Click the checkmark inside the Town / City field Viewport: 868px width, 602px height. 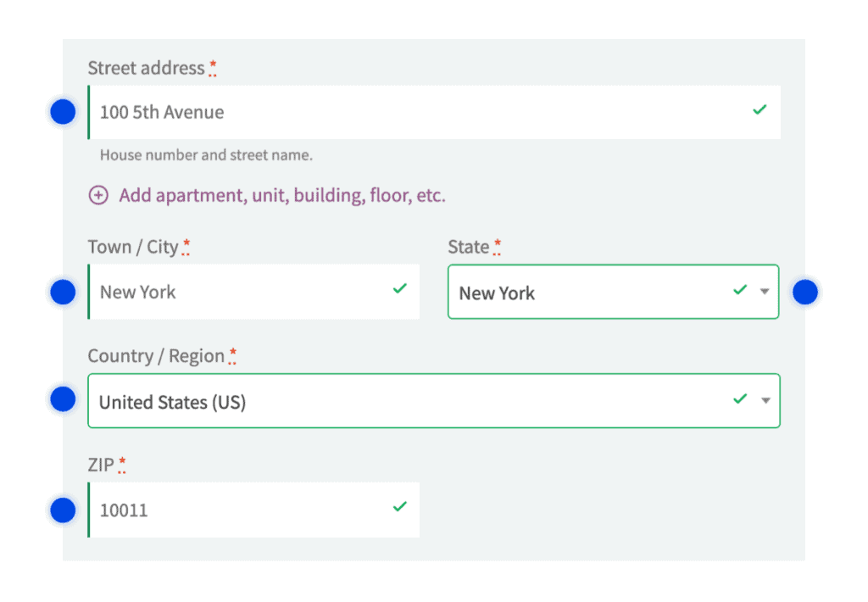[399, 288]
